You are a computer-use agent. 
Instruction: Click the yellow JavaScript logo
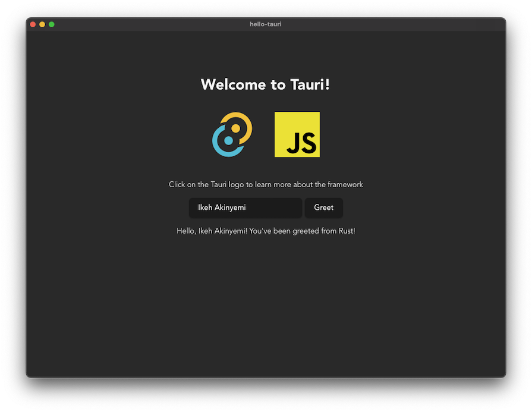[297, 134]
